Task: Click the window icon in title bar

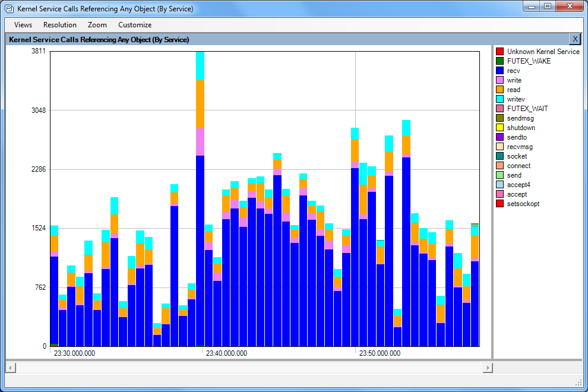Action: pyautogui.click(x=9, y=9)
